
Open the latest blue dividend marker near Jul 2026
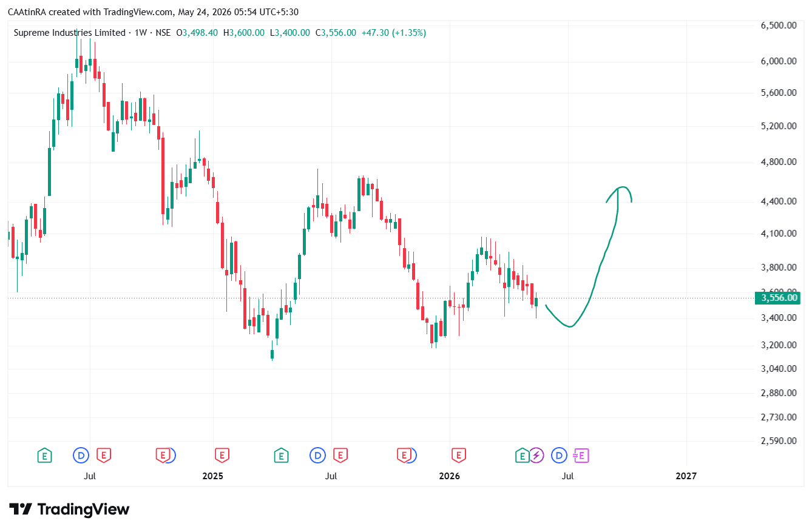coord(559,455)
